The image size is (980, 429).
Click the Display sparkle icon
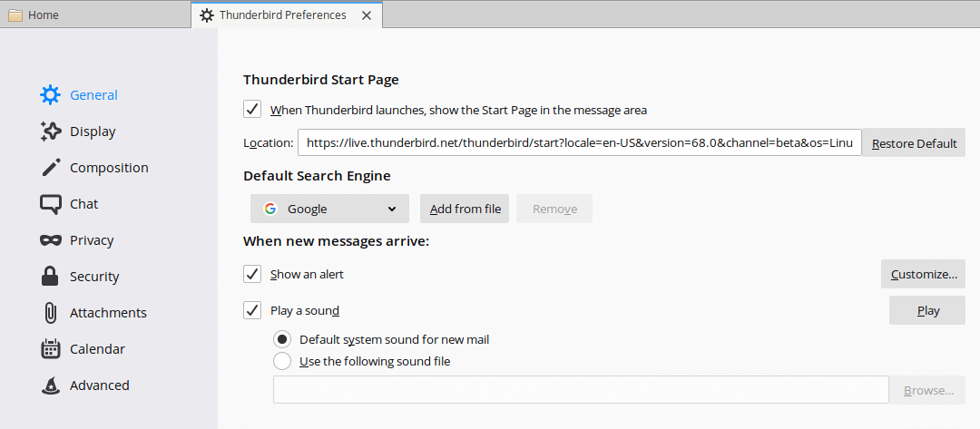[x=51, y=132]
